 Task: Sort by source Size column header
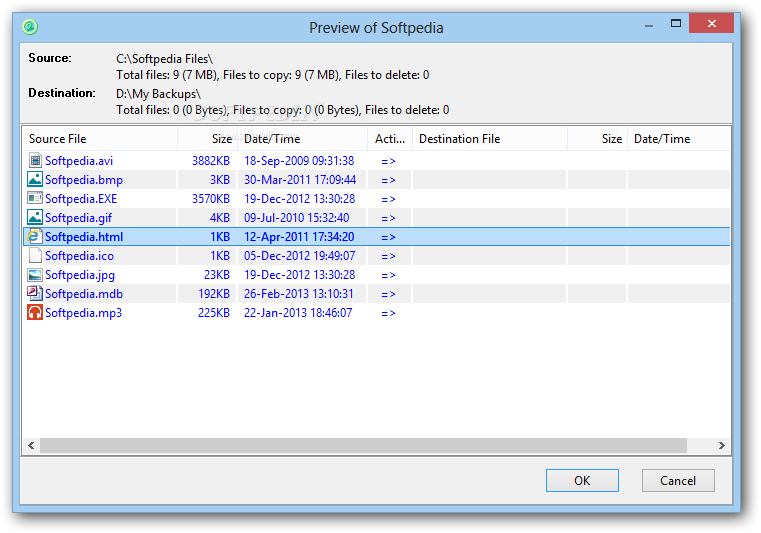(208, 139)
